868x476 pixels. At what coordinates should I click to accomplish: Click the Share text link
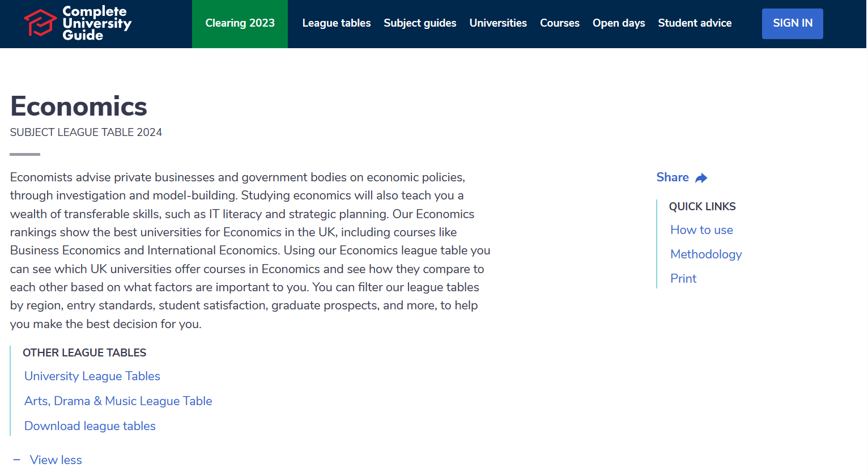pos(672,177)
